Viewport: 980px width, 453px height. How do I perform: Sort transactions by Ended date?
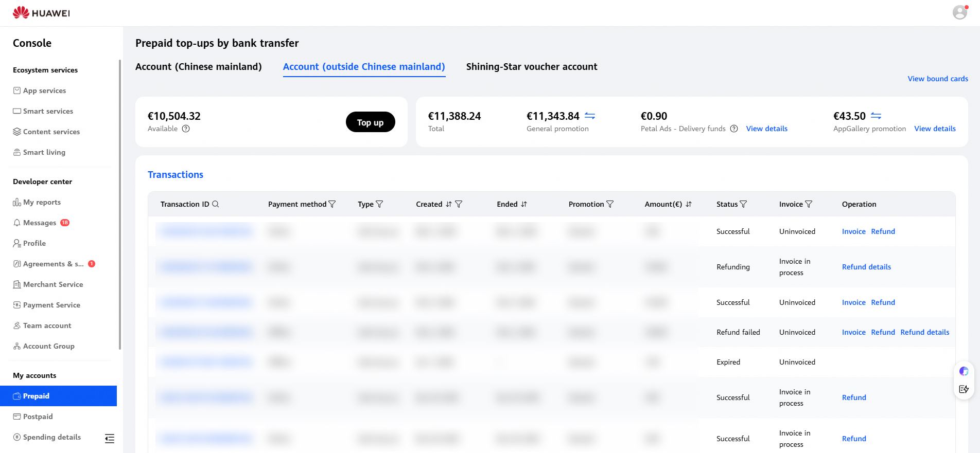pyautogui.click(x=524, y=204)
